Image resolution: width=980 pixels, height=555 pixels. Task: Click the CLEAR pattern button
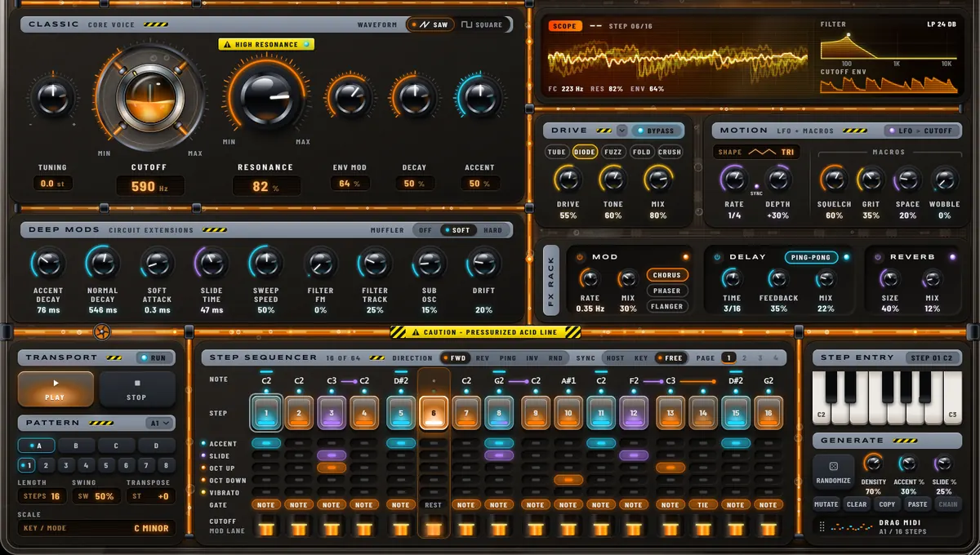(x=857, y=504)
